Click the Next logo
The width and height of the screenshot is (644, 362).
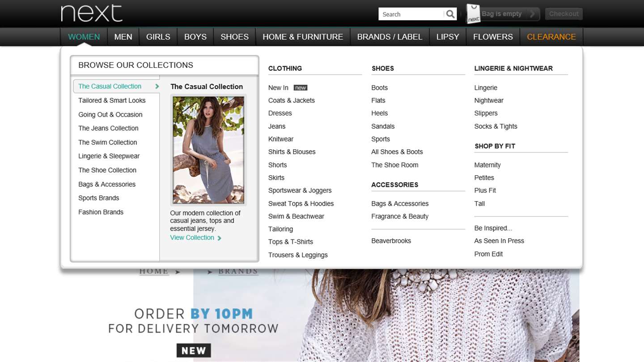[x=92, y=13]
